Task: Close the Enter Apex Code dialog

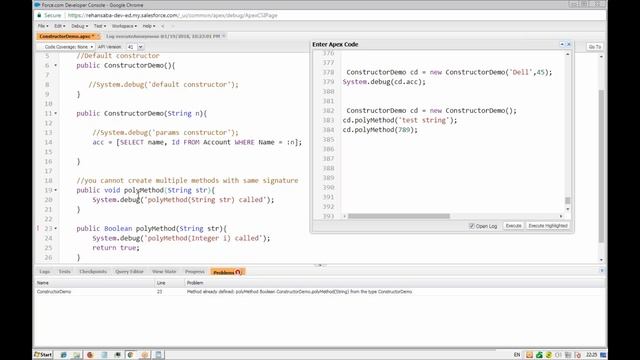Action: tap(569, 44)
